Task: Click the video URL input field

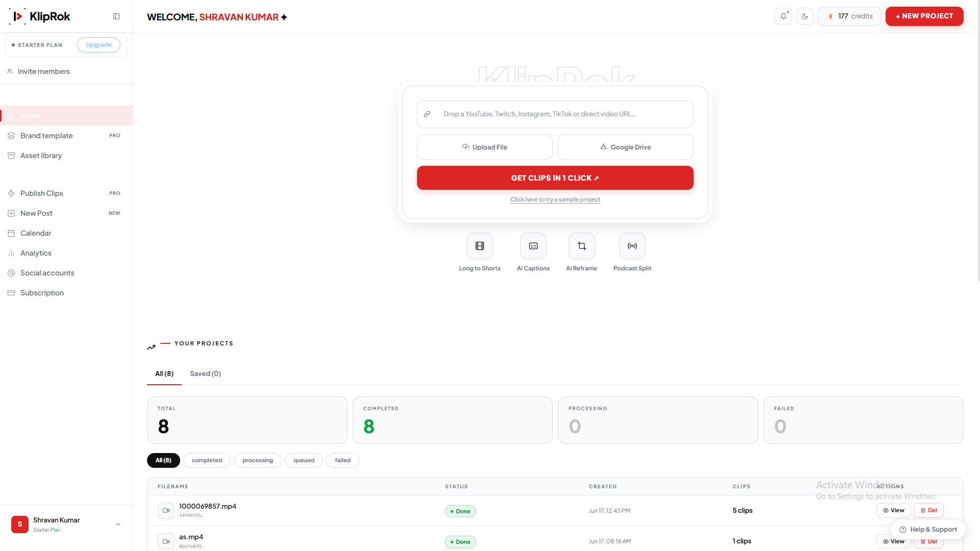Action: (x=555, y=114)
